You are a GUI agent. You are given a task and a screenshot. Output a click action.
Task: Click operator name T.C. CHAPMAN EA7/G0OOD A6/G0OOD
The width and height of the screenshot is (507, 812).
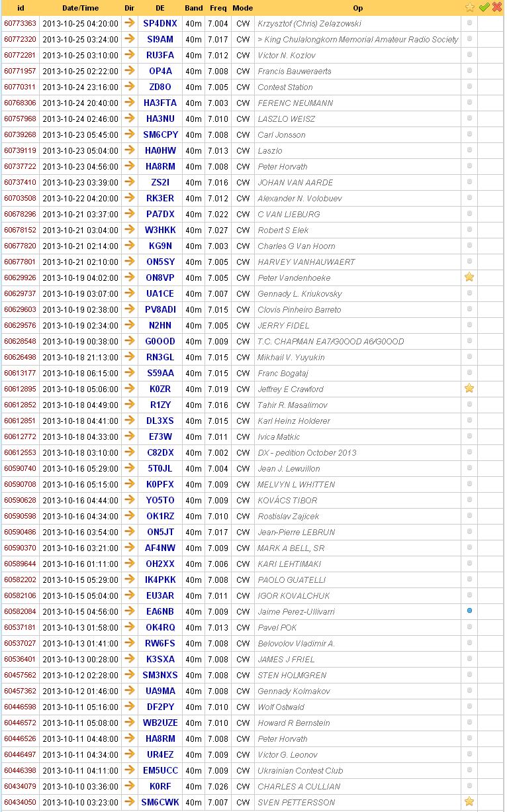[331, 341]
